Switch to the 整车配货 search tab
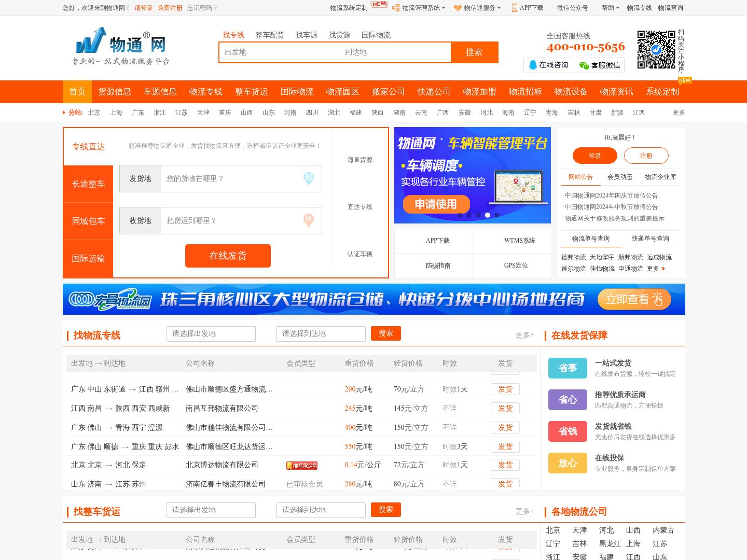 click(270, 35)
